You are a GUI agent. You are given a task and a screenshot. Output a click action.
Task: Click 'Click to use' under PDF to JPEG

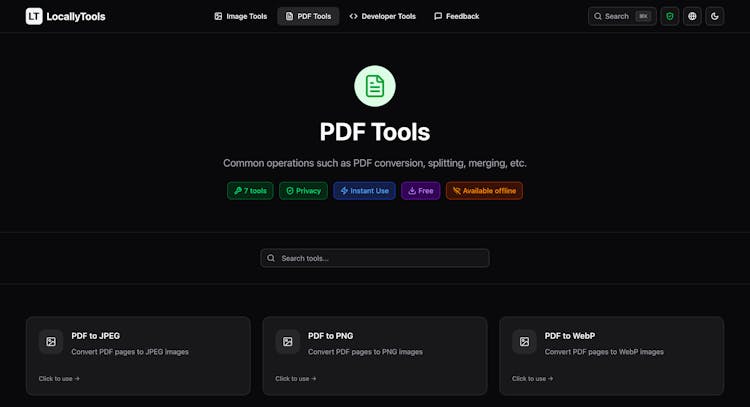tap(59, 378)
